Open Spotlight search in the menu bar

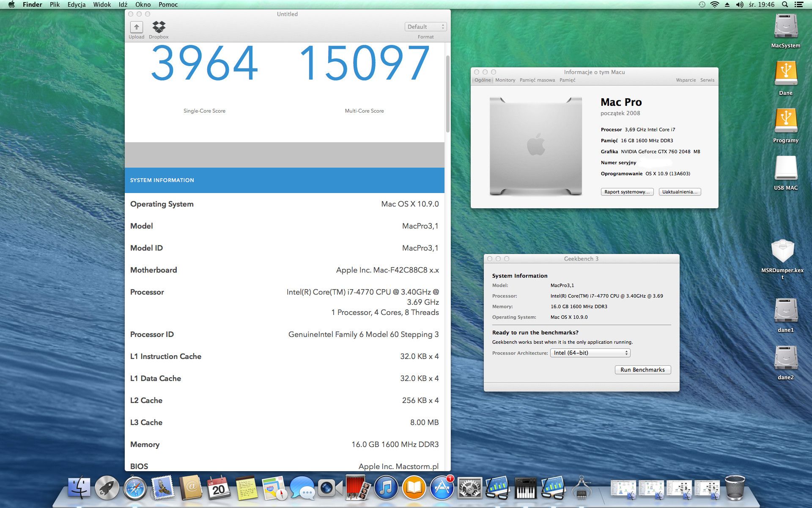[785, 5]
